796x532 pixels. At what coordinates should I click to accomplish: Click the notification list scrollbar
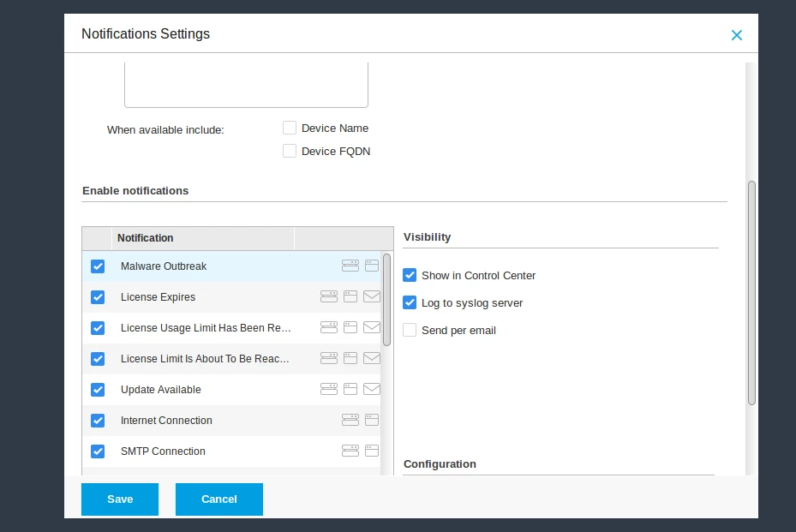386,300
